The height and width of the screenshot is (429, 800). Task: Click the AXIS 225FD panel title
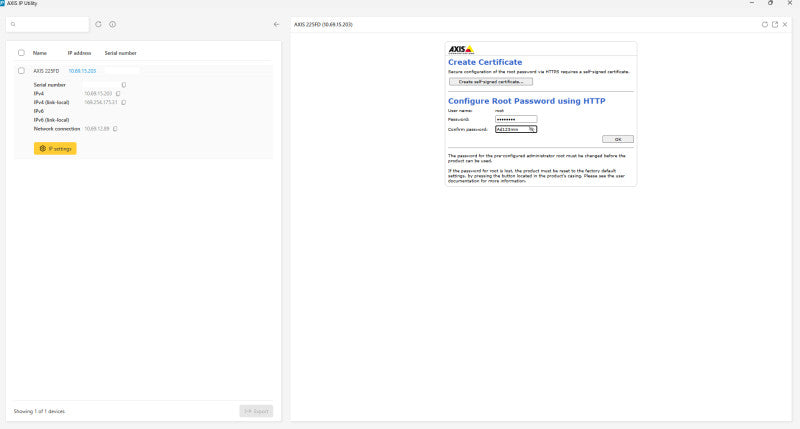point(323,24)
